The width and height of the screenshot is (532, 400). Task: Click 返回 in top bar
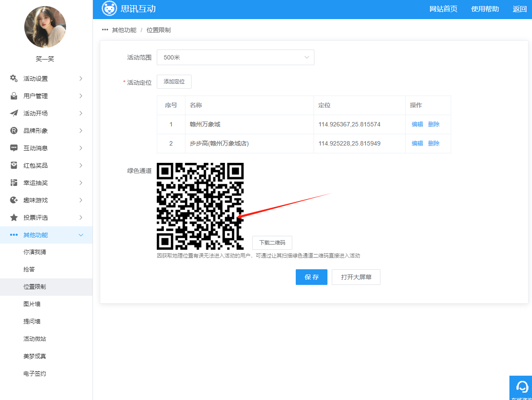(x=520, y=9)
